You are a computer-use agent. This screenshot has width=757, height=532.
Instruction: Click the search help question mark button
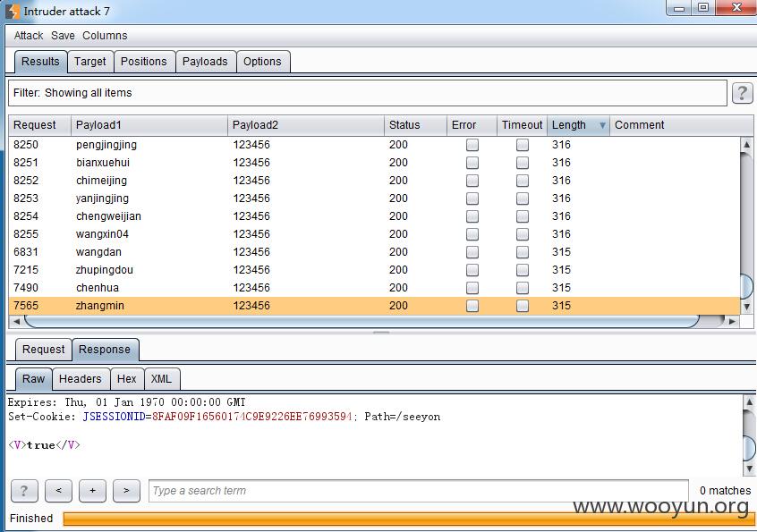(x=23, y=491)
